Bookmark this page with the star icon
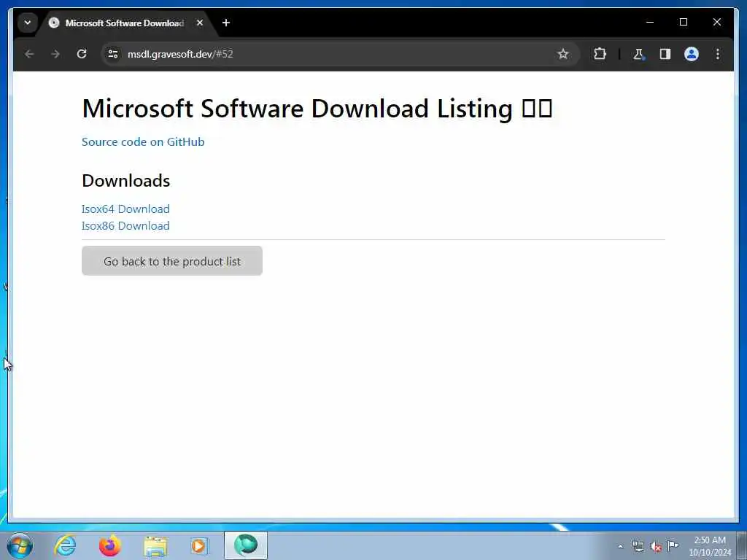747x560 pixels. click(563, 54)
